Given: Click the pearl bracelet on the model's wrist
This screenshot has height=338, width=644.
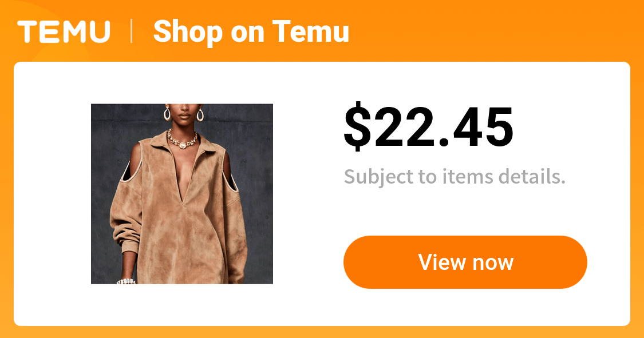Looking at the screenshot, I should [126, 281].
